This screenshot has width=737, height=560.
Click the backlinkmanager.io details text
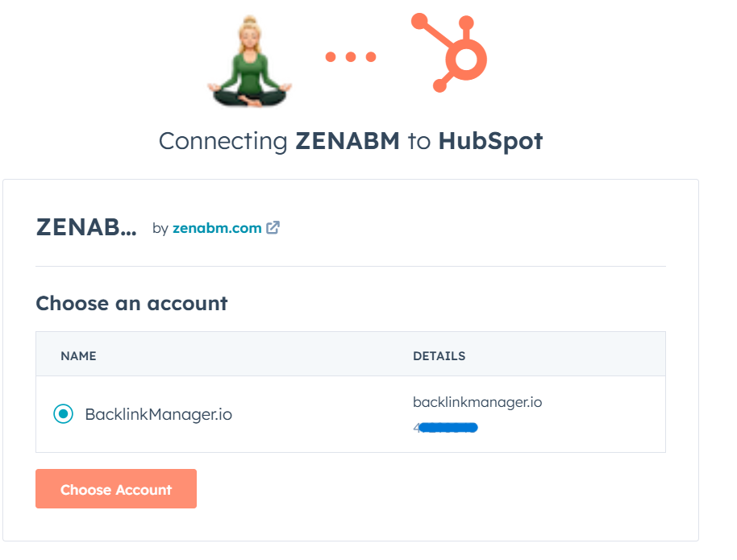(x=477, y=402)
